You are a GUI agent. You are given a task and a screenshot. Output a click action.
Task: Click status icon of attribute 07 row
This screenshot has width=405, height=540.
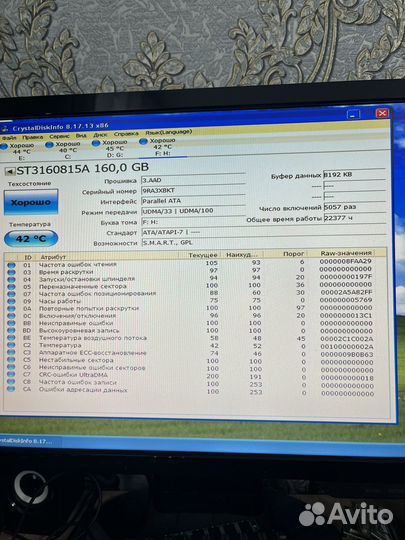click(x=11, y=294)
